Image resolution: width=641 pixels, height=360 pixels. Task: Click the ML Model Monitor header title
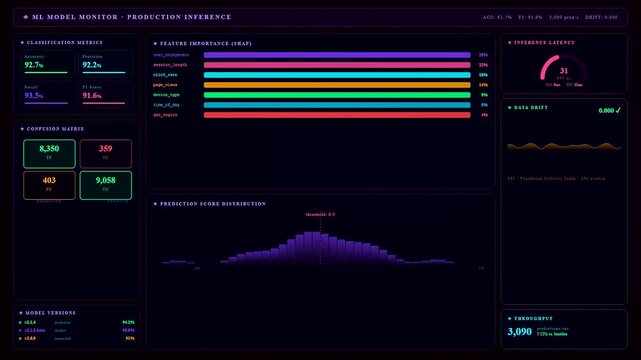[75, 17]
